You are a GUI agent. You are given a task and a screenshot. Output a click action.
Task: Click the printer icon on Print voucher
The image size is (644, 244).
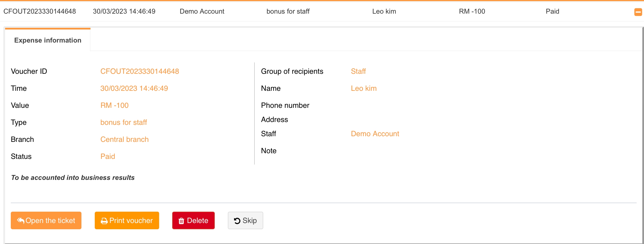tap(104, 221)
